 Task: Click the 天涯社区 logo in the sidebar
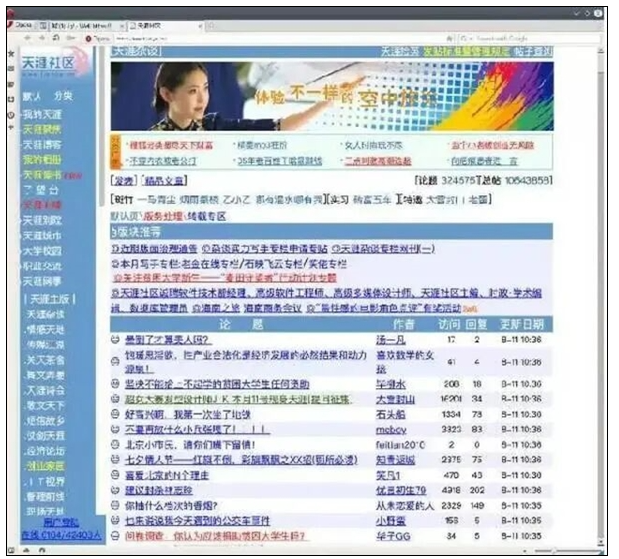pos(55,63)
